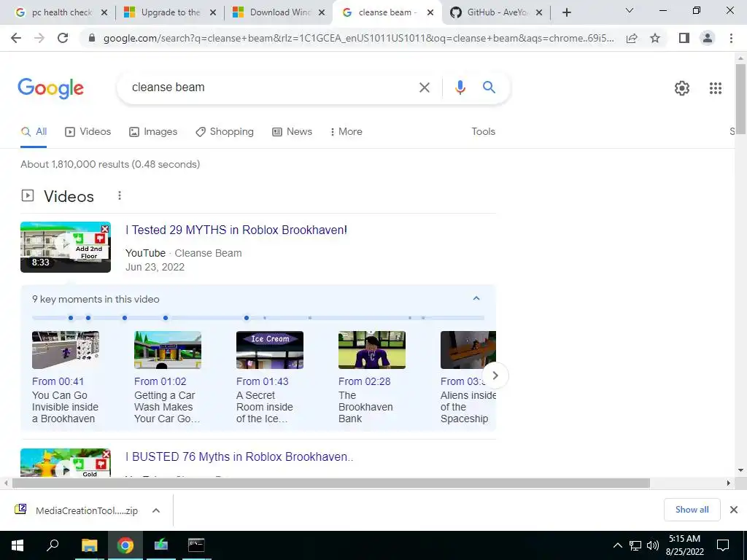
Task: Close the downloads bar
Action: (734, 510)
